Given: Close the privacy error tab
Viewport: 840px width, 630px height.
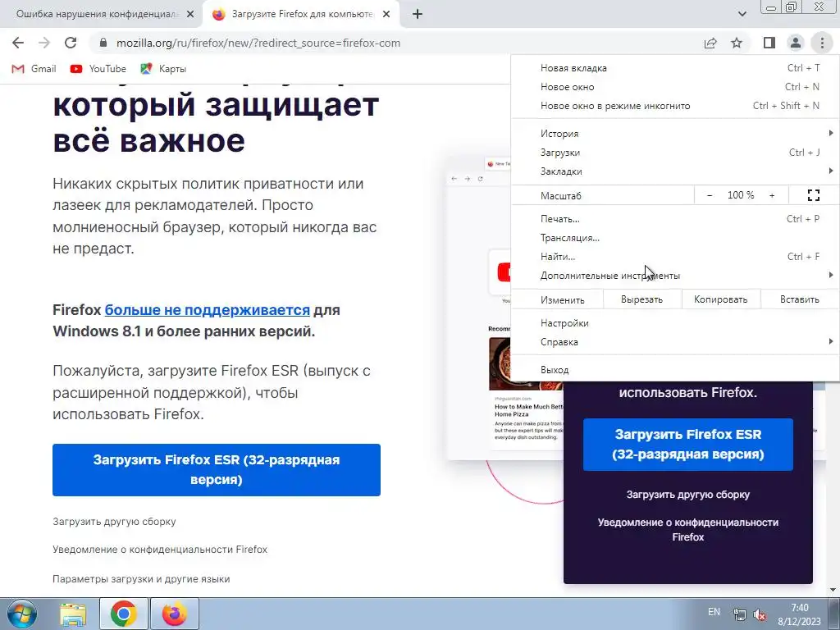Looking at the screenshot, I should (x=190, y=15).
